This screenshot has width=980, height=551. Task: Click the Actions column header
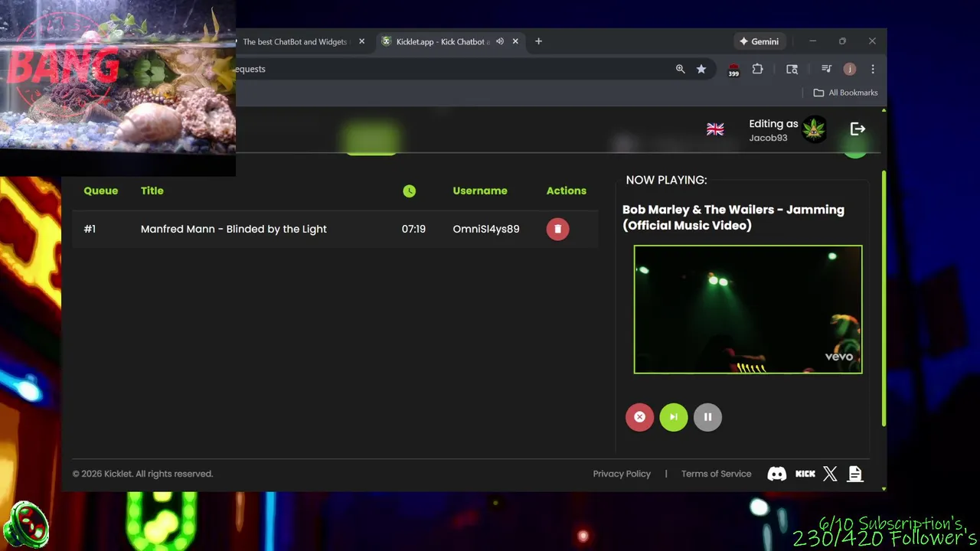click(x=567, y=191)
